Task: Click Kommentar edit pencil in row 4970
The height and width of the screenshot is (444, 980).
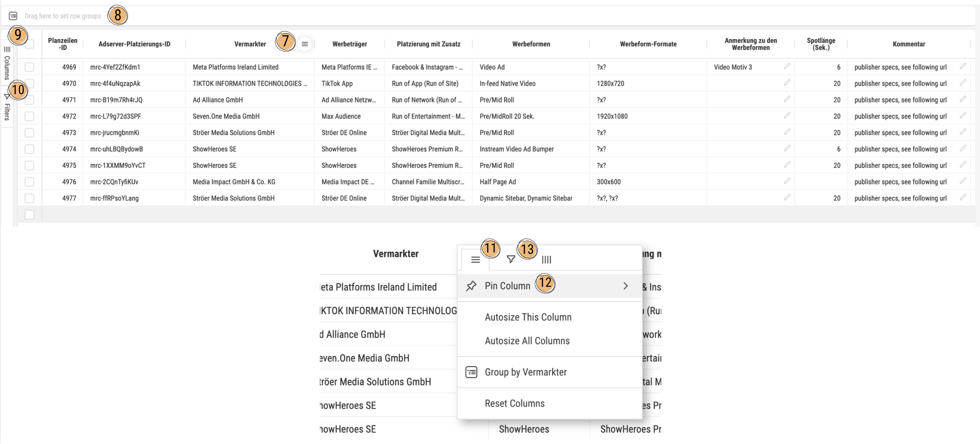Action: (962, 83)
